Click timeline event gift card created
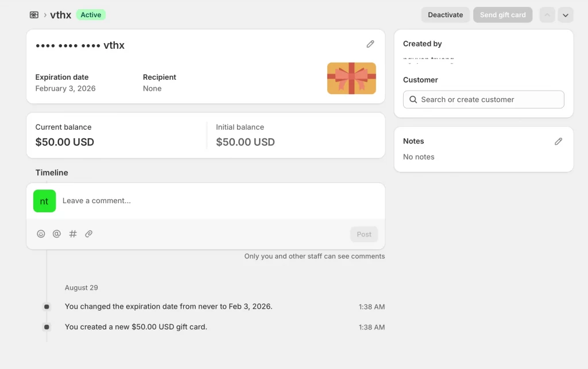 pos(136,327)
